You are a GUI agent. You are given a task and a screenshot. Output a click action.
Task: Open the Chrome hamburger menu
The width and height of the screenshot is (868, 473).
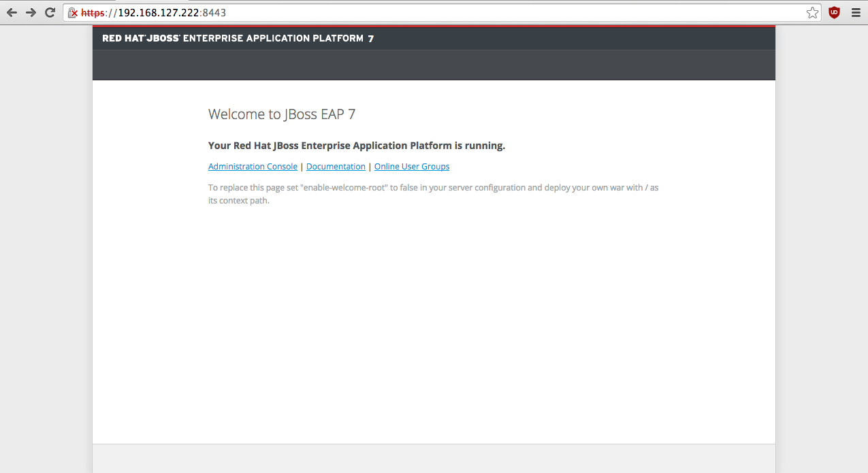click(856, 12)
